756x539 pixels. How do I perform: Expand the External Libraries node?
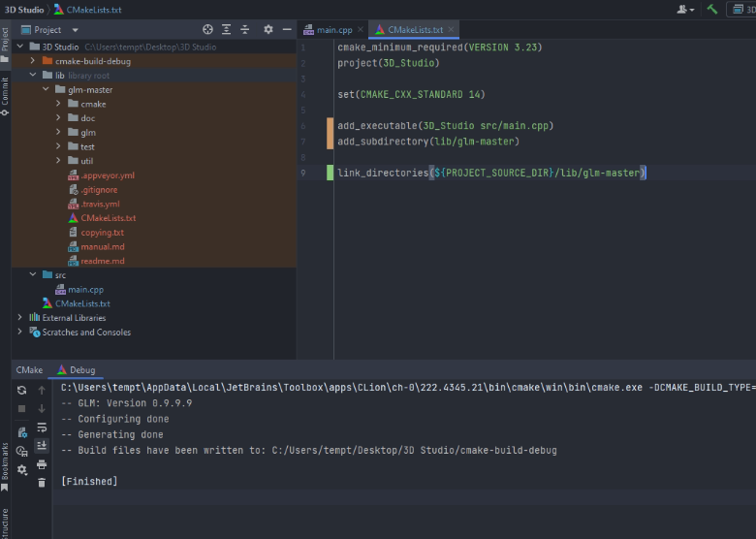pyautogui.click(x=19, y=317)
